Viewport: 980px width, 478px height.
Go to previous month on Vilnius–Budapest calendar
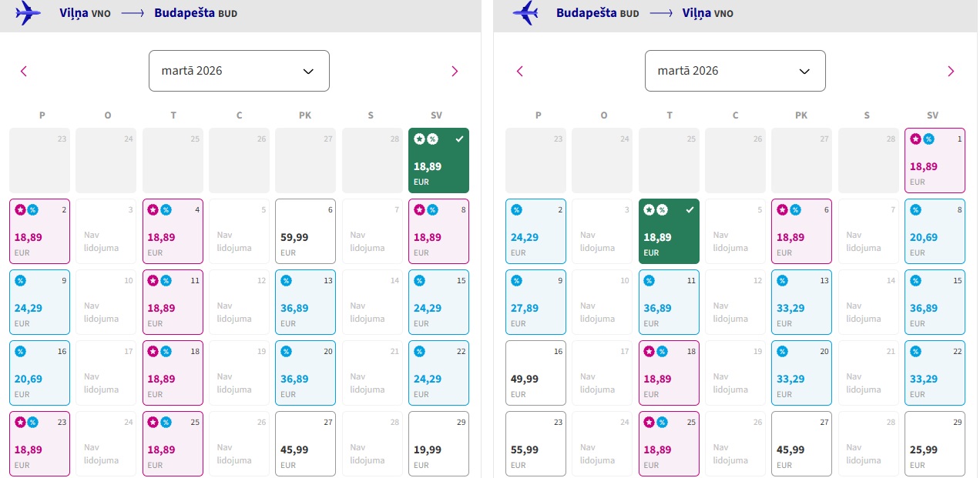click(x=24, y=72)
